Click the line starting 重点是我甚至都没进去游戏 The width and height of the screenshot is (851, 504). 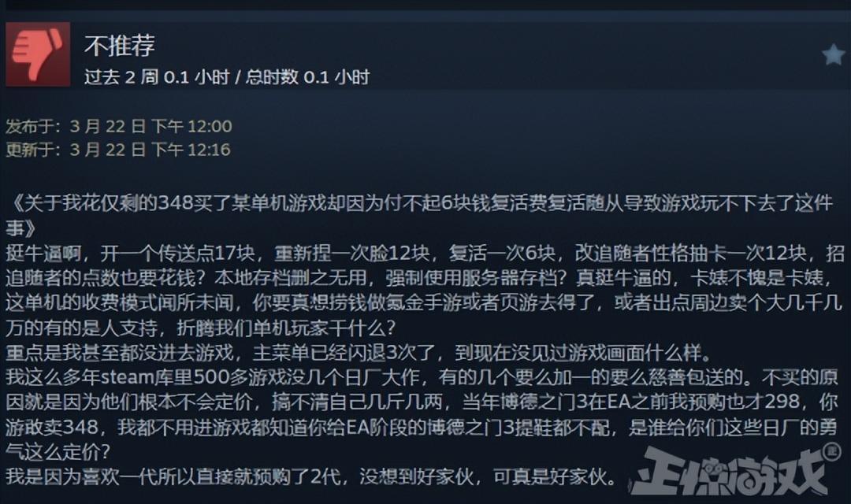click(359, 353)
